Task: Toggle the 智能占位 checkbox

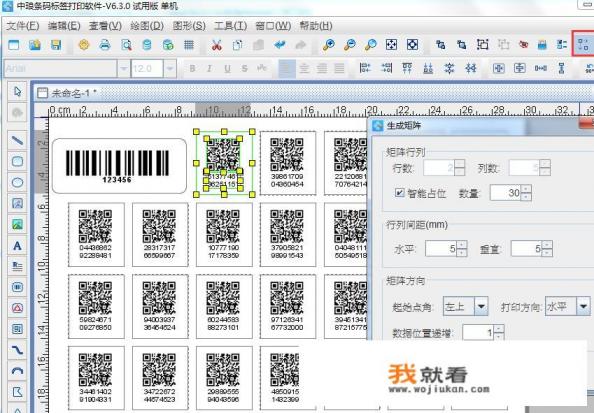Action: click(399, 192)
